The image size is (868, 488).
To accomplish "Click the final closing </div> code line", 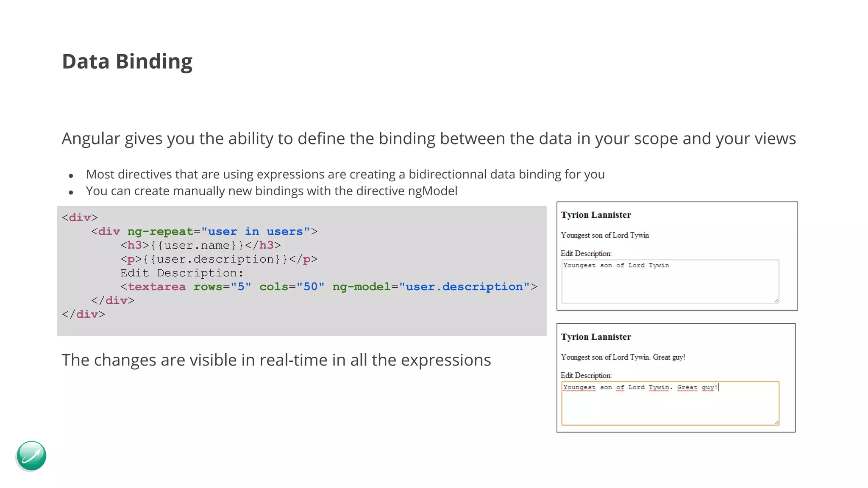I will (83, 314).
